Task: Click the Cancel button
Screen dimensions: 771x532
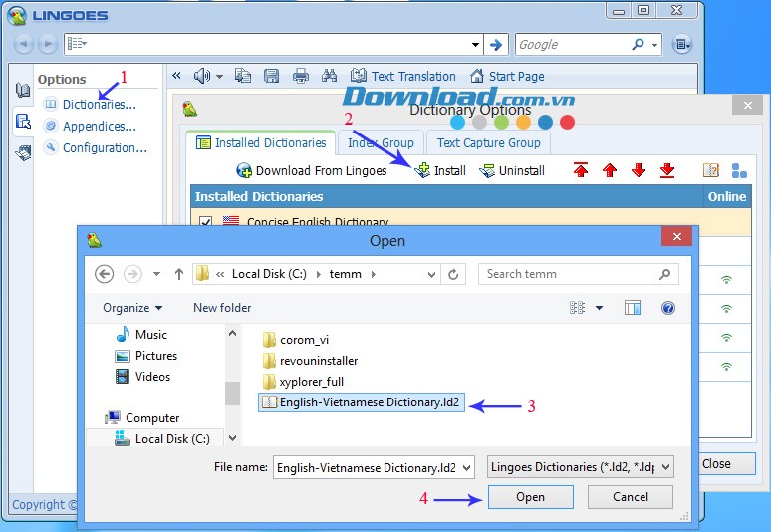Action: coord(631,497)
